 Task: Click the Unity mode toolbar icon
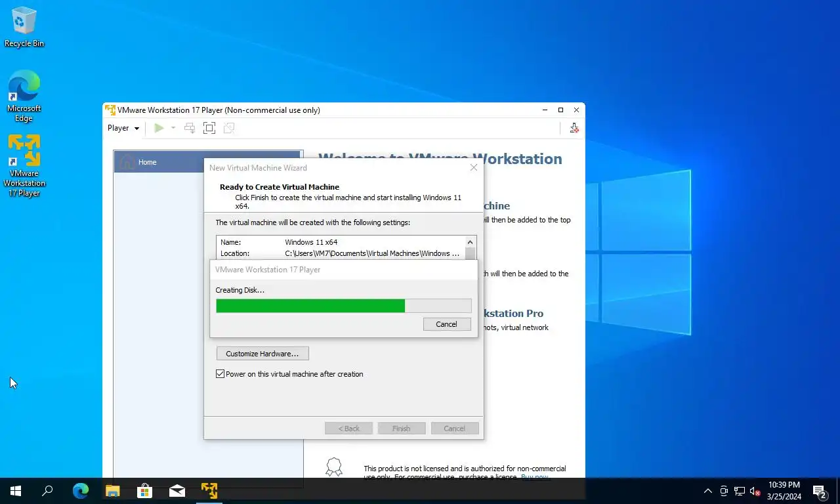point(229,128)
